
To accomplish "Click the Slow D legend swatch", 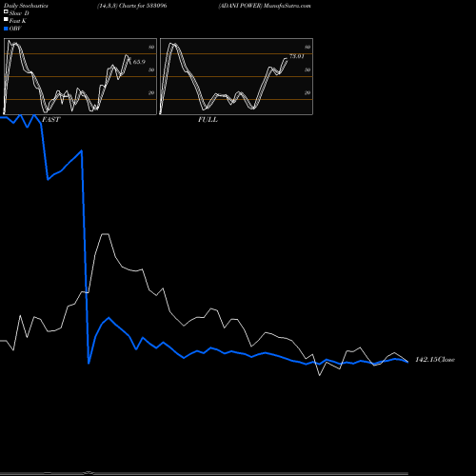I will click(x=6, y=12).
